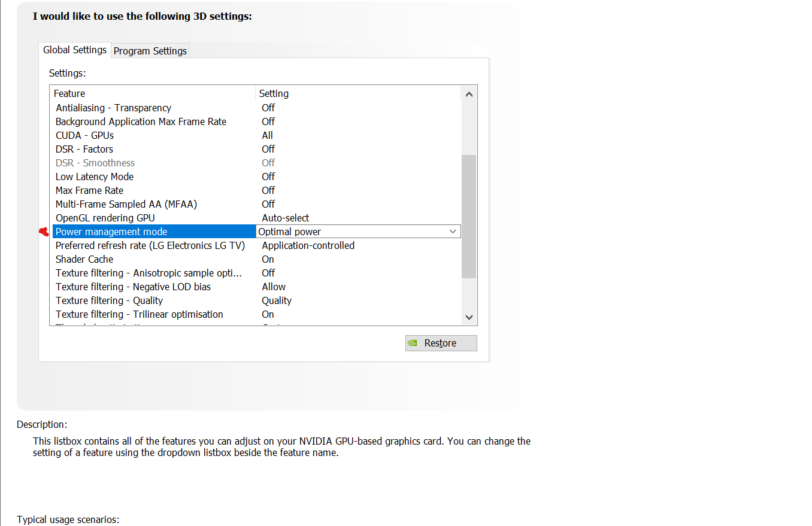
Task: Select the Antialiasing - Transparency feature
Action: pyautogui.click(x=113, y=108)
